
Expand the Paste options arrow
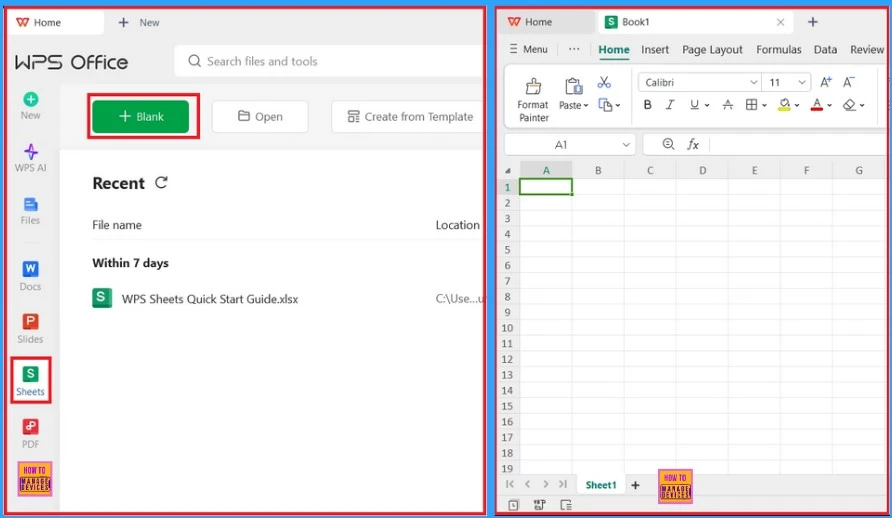pyautogui.click(x=586, y=106)
